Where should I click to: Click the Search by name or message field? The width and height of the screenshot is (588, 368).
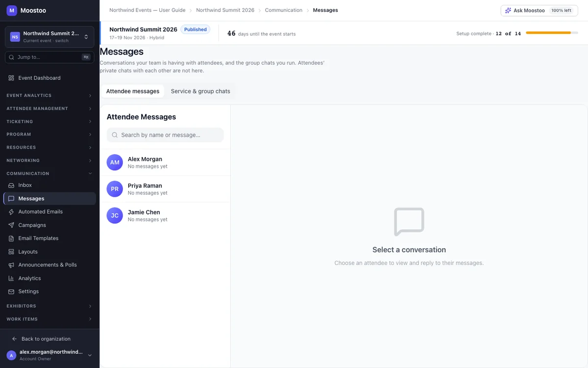[165, 135]
